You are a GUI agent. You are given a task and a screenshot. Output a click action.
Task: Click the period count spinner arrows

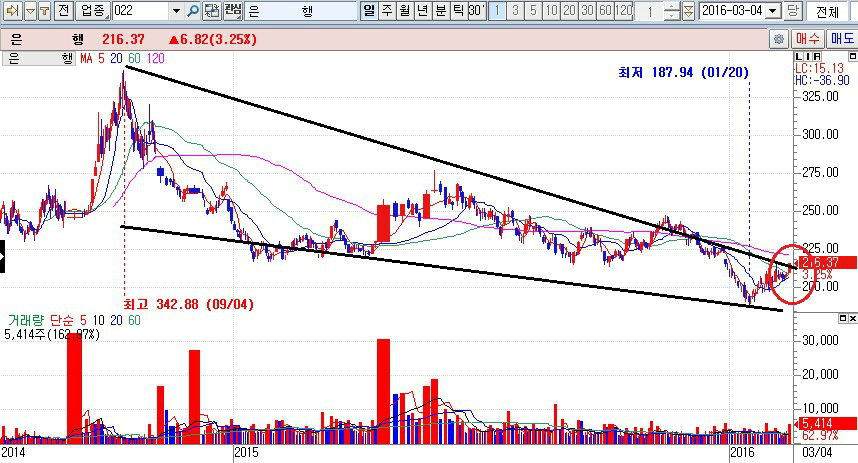(x=671, y=11)
